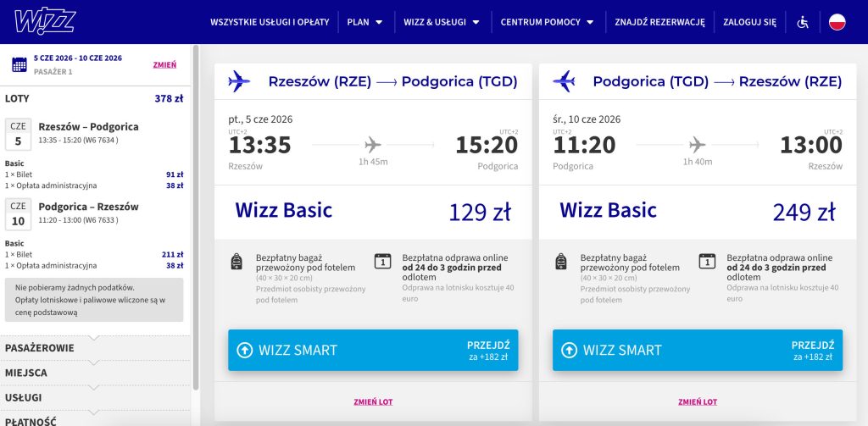This screenshot has width=868, height=426.
Task: Open WSZYSTKIE USŁUGI I OPŁATY menu item
Action: pyautogui.click(x=270, y=22)
